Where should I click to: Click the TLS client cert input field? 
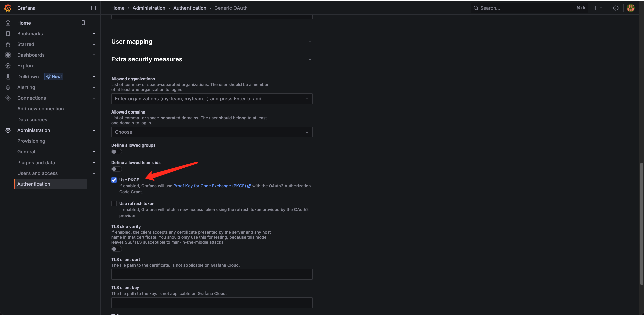click(212, 274)
